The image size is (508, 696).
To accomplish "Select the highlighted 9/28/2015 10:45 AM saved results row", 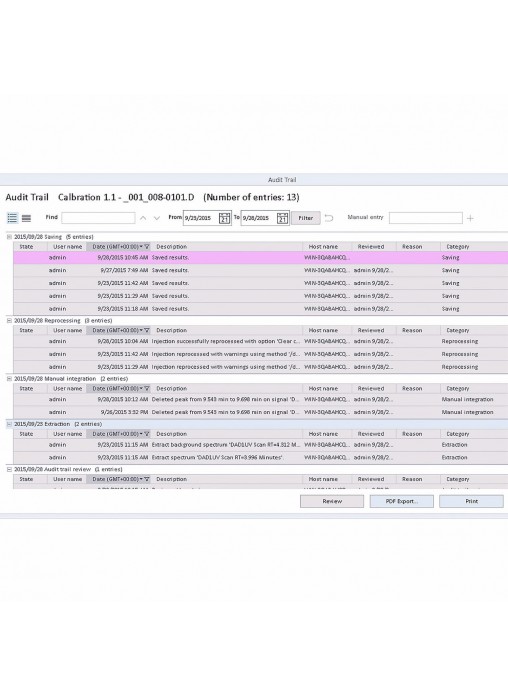I will click(261, 257).
